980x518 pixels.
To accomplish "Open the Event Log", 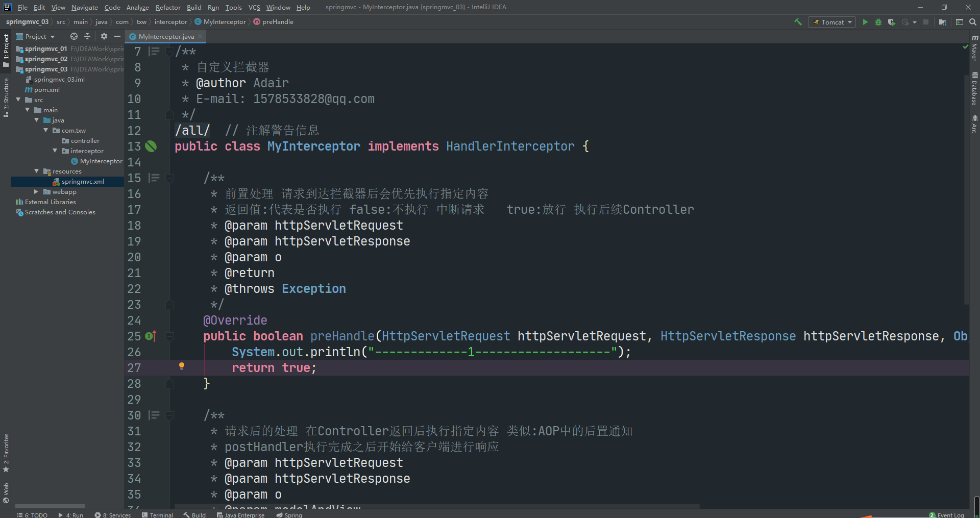I will point(947,514).
